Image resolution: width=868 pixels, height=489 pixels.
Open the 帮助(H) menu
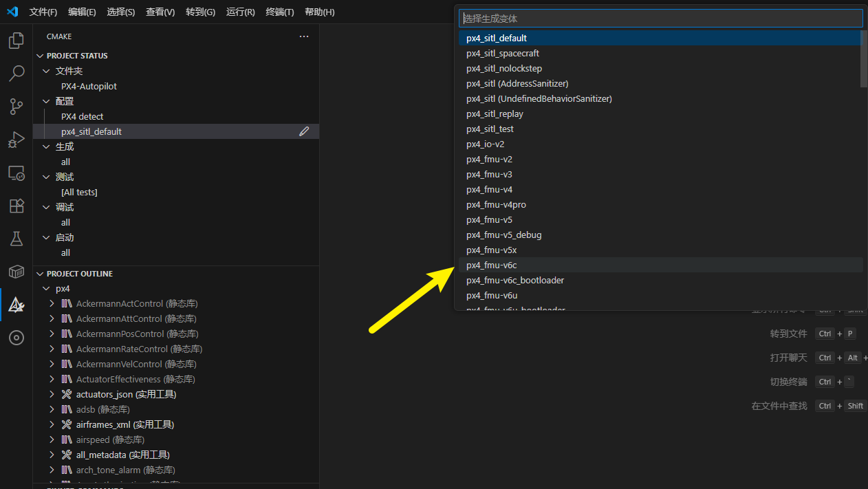[x=319, y=12]
